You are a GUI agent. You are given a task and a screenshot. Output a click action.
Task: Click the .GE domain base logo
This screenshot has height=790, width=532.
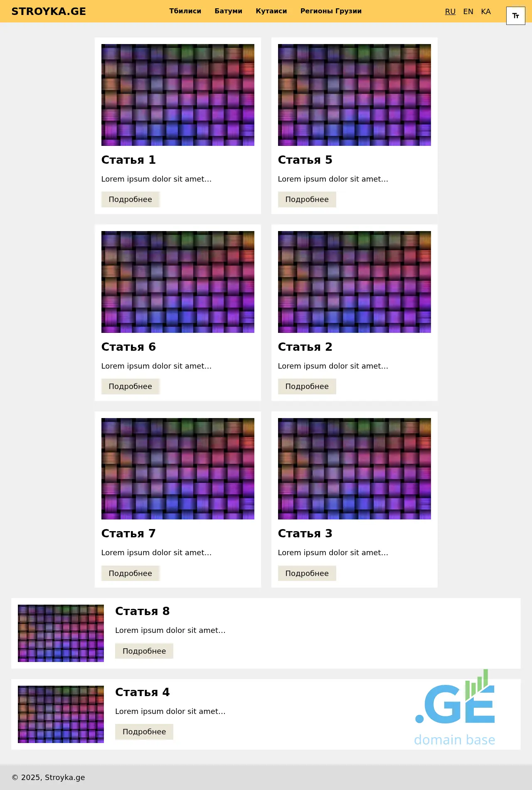point(455,708)
